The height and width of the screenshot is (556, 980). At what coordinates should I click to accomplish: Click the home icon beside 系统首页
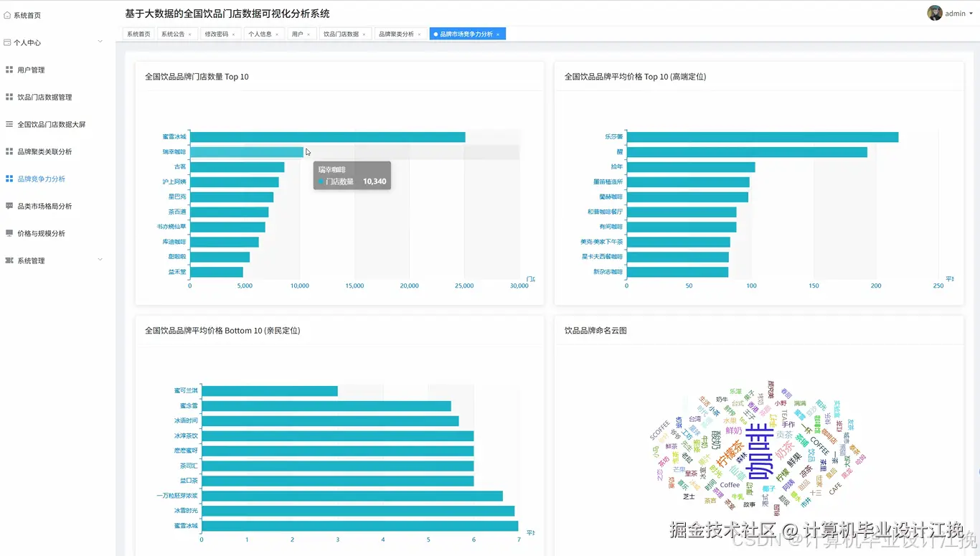(x=8, y=15)
